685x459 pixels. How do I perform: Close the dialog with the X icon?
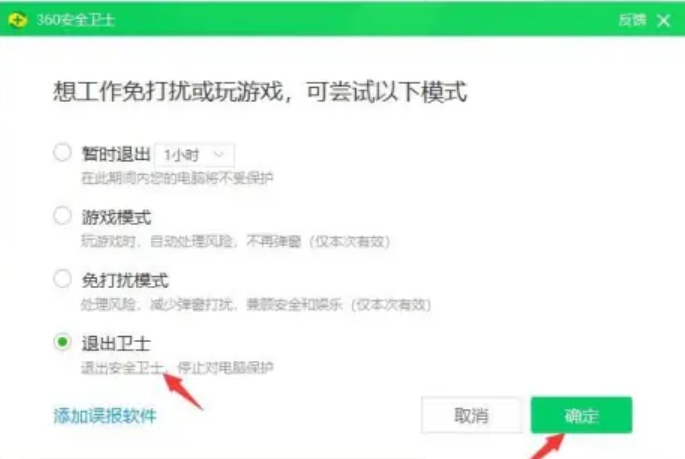coord(664,20)
